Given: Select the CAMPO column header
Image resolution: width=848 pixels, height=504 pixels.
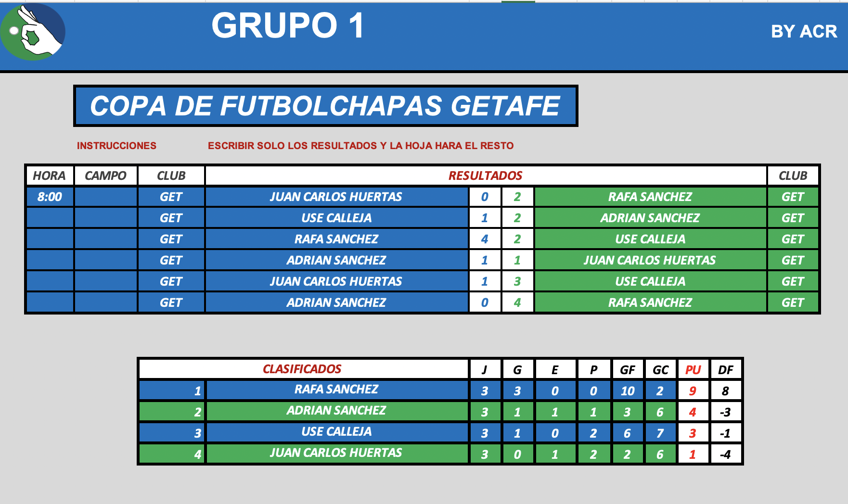Looking at the screenshot, I should tap(106, 176).
